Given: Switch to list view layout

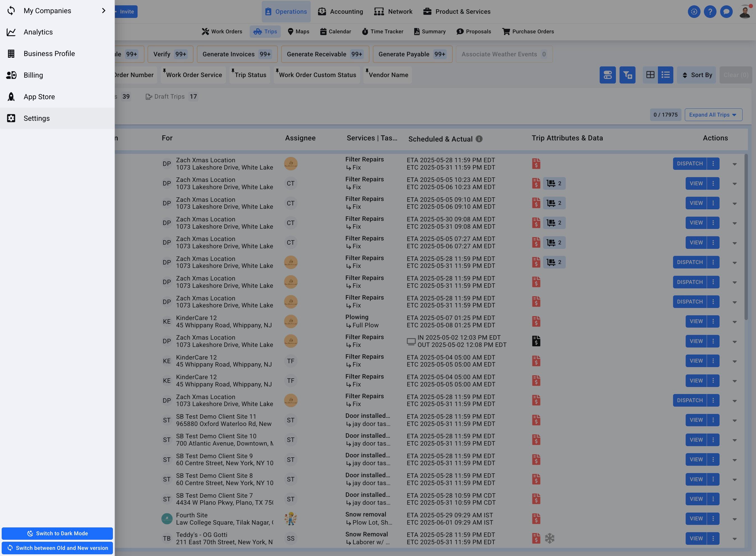Looking at the screenshot, I should click(x=665, y=75).
